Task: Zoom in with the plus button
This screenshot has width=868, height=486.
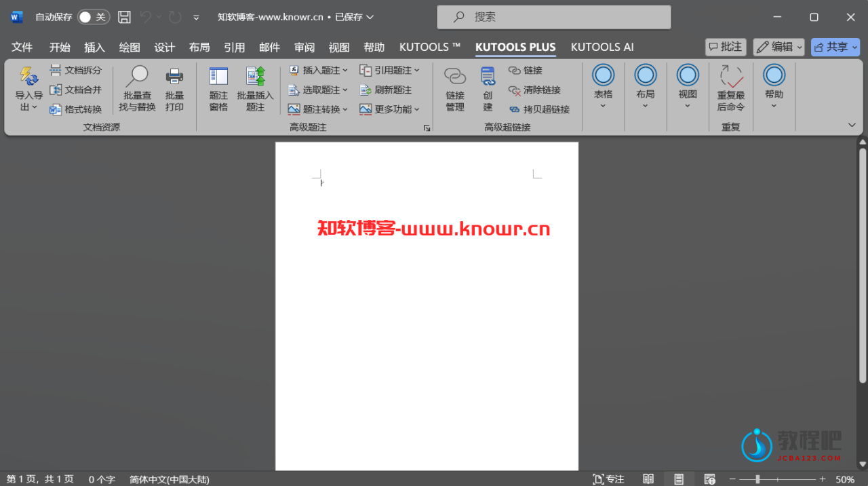Action: [821, 479]
